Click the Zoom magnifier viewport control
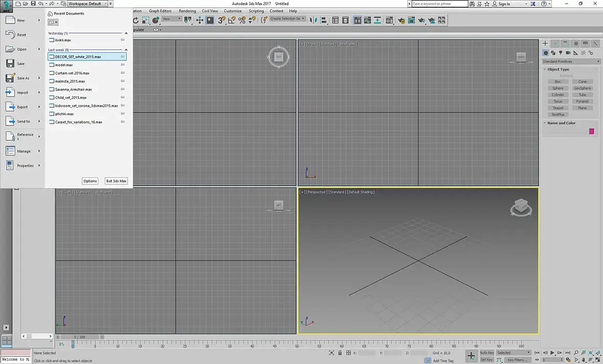Screen dimensions: 603x364 (576, 352)
